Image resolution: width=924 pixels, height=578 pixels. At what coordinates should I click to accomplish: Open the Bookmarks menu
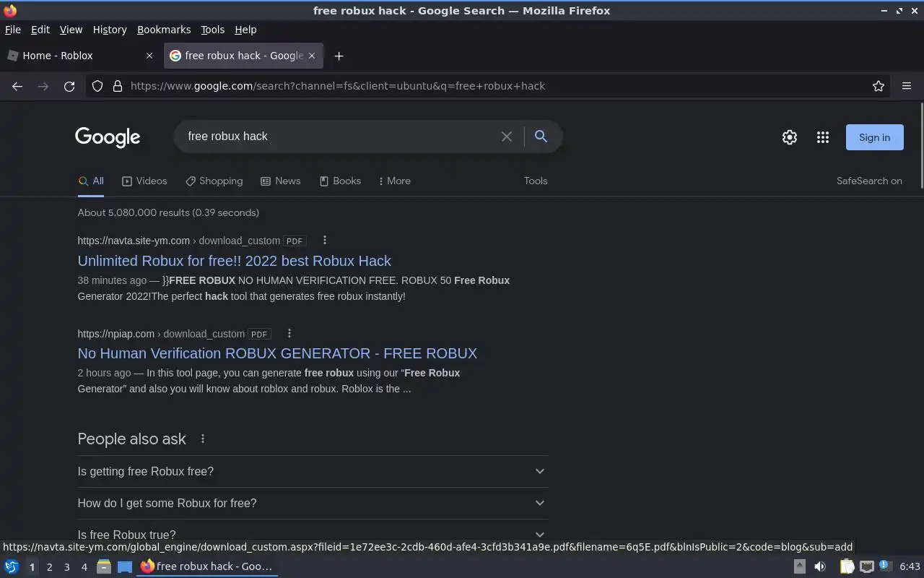pyautogui.click(x=164, y=30)
